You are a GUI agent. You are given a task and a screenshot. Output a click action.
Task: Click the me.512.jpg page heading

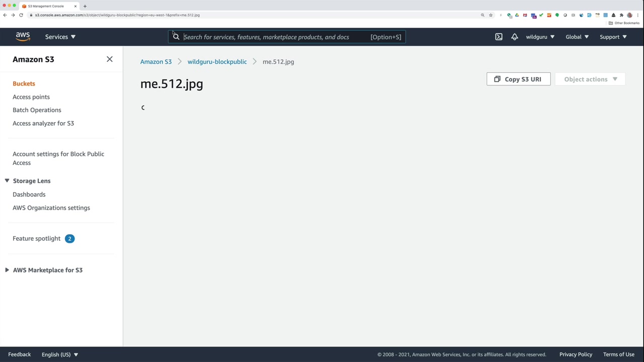pyautogui.click(x=172, y=84)
